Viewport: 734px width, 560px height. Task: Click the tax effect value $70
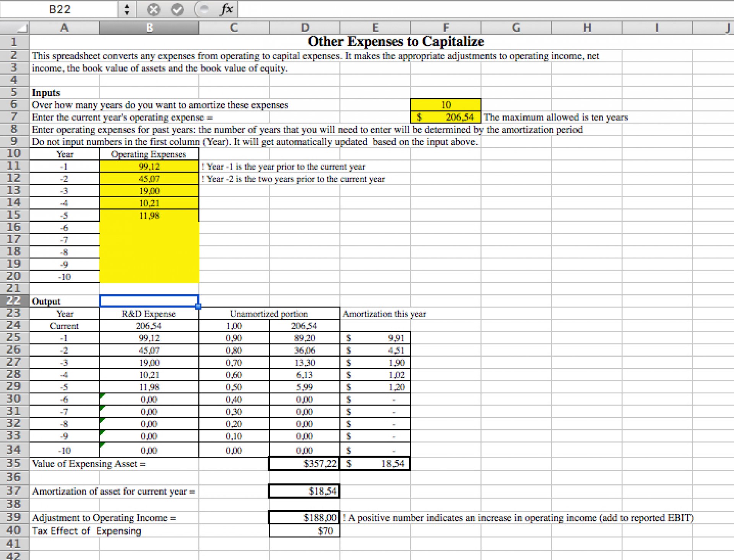pyautogui.click(x=305, y=531)
